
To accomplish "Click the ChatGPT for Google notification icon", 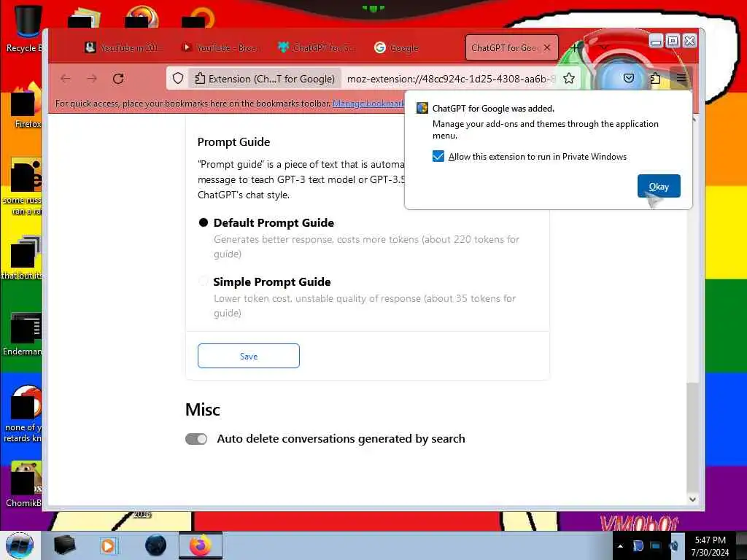I will [x=422, y=108].
